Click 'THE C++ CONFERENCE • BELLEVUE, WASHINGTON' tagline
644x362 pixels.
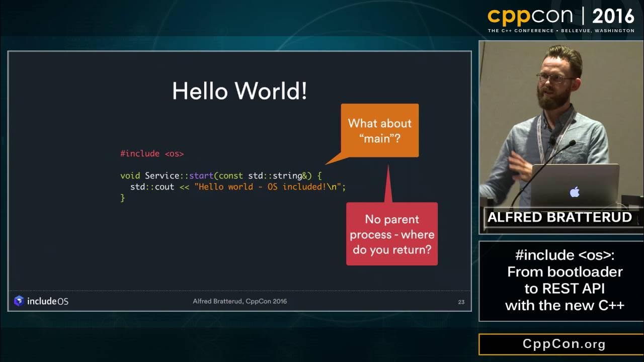click(561, 31)
